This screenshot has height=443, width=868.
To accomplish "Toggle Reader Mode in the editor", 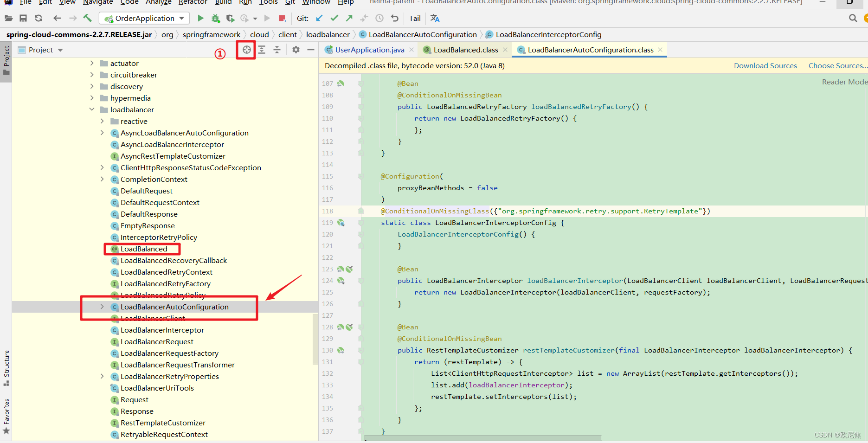I will click(844, 82).
